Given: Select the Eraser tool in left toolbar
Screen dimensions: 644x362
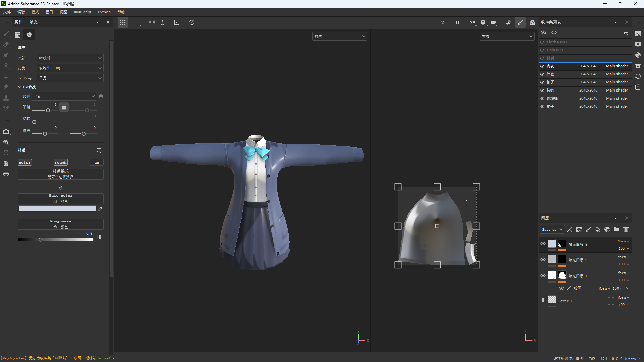Looking at the screenshot, I should [6, 44].
